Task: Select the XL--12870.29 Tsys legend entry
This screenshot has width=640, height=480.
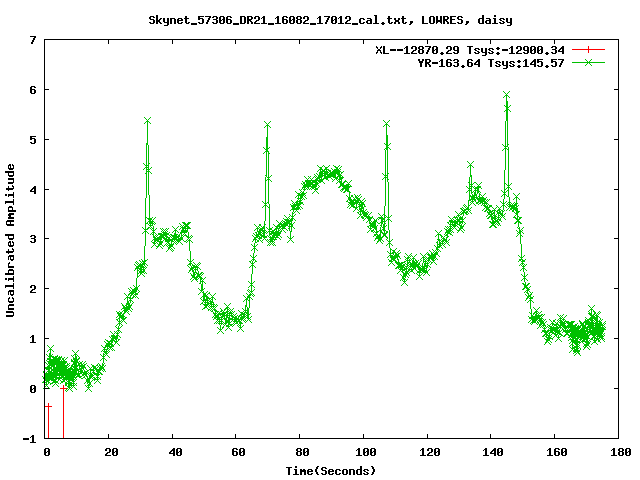Action: (470, 50)
